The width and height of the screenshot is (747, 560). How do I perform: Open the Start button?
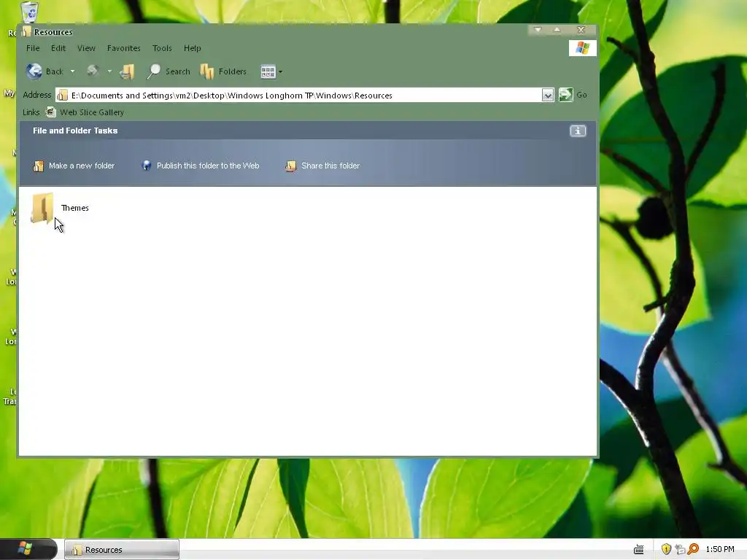28,549
